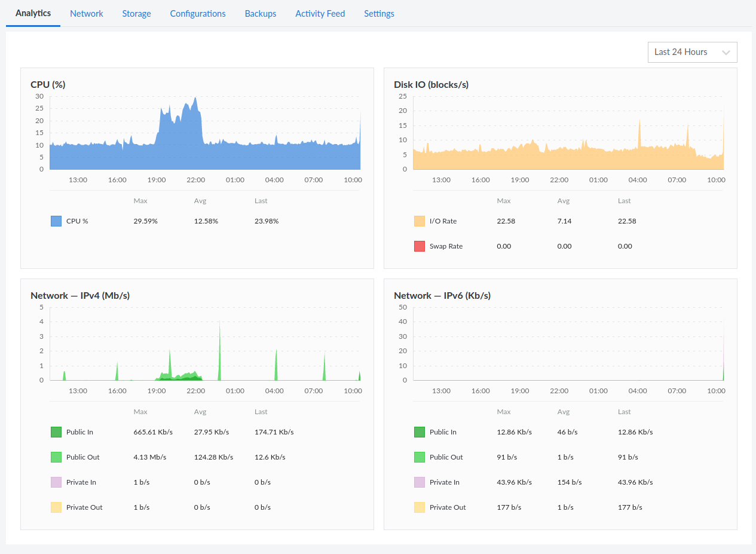Toggle IPv4 Private In legend swatch
Image resolution: width=756 pixels, height=554 pixels.
pyautogui.click(x=56, y=482)
